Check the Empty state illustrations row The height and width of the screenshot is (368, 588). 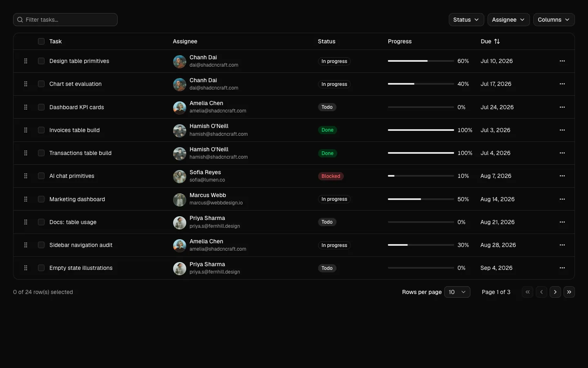pyautogui.click(x=41, y=268)
